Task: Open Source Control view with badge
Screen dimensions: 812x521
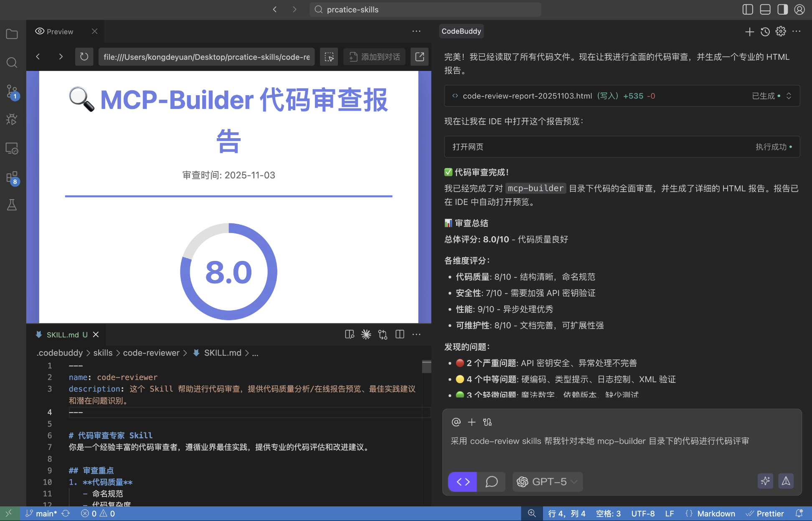Action: [x=12, y=91]
